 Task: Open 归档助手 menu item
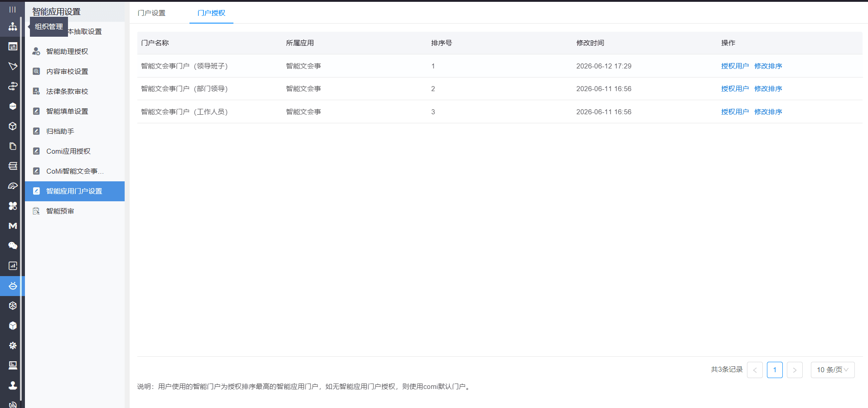pos(75,131)
